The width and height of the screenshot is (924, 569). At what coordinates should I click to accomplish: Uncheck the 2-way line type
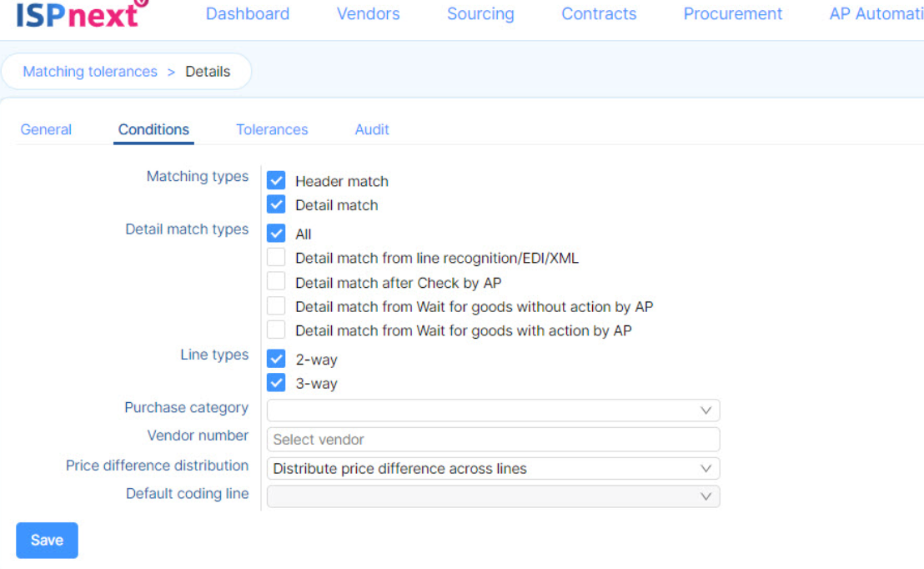pyautogui.click(x=276, y=359)
